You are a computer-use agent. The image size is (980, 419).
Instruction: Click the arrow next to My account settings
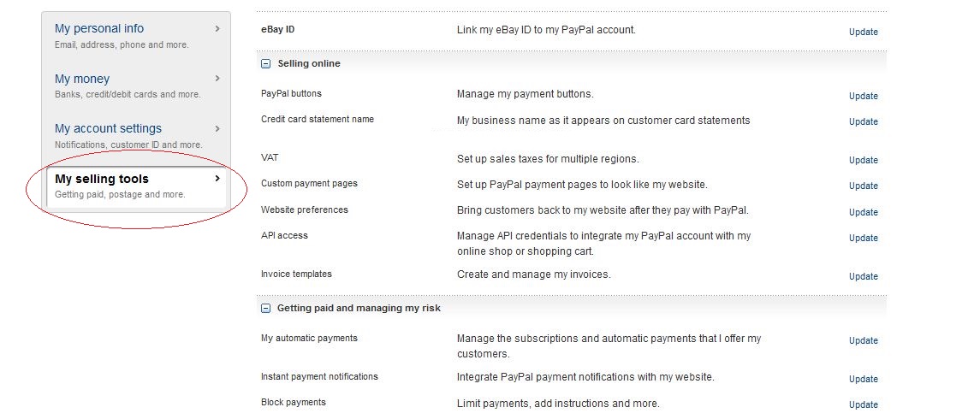(217, 128)
